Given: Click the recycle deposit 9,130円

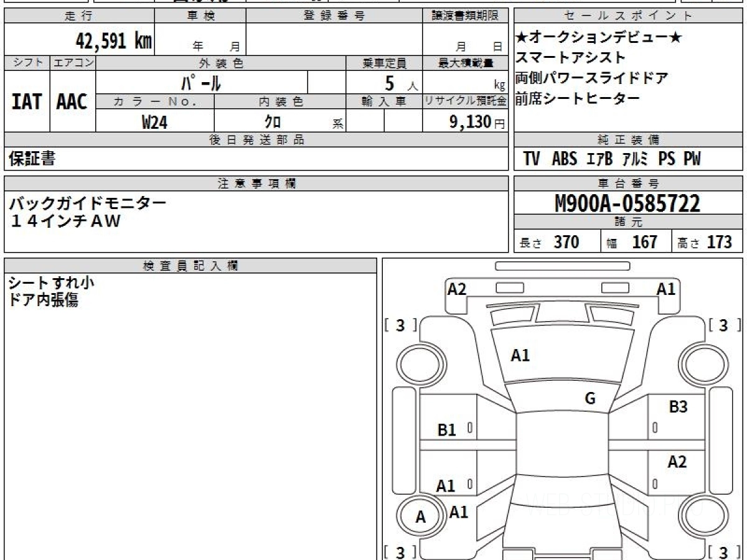Looking at the screenshot, I should tap(477, 122).
